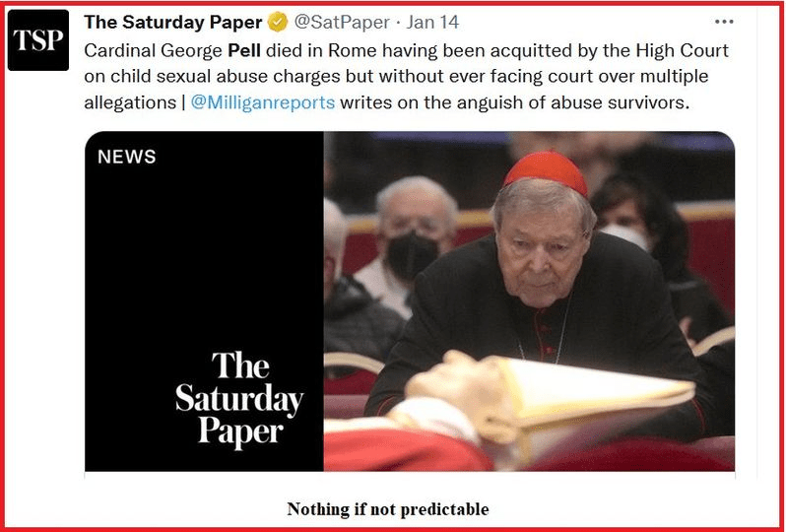Visit the @SatPaper handle
The image size is (786, 532).
pos(342,22)
